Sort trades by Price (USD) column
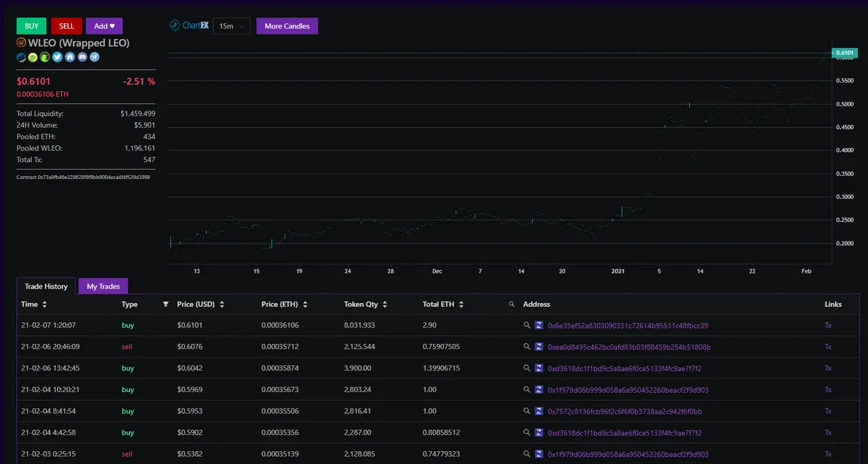The image size is (868, 464). (220, 305)
